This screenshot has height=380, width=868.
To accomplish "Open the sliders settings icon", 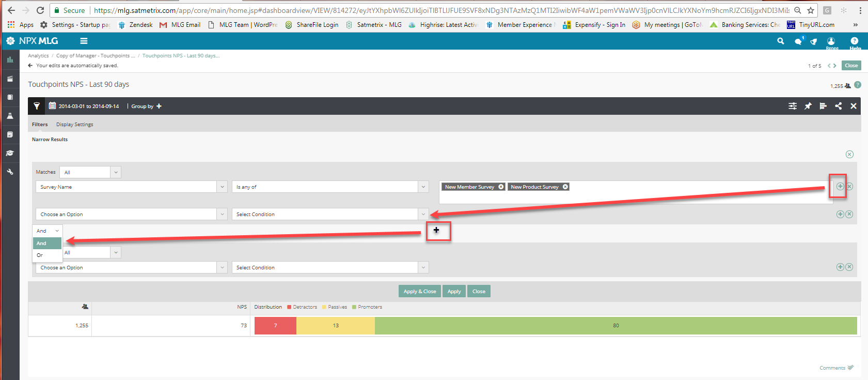I will 793,106.
